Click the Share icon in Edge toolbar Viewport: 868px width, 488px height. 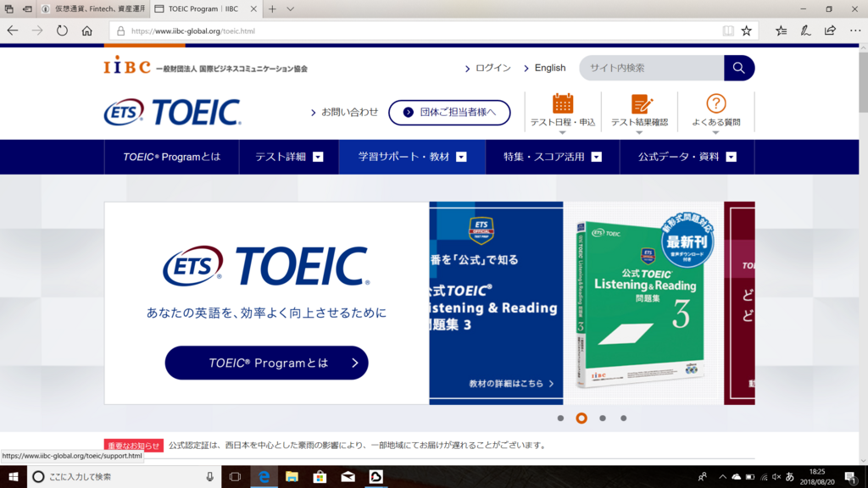pos(830,31)
